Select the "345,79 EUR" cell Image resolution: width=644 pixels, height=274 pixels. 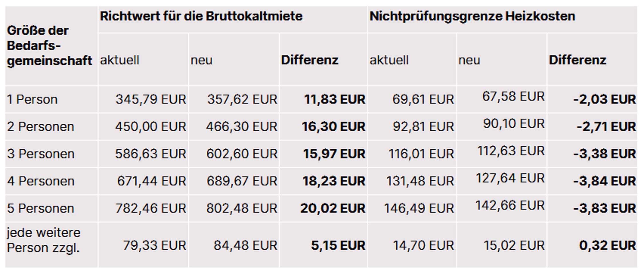(151, 99)
